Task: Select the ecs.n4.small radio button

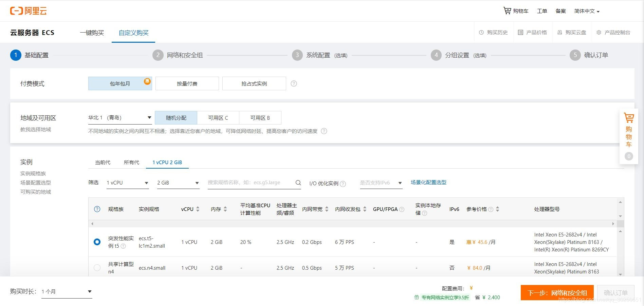Action: click(97, 268)
